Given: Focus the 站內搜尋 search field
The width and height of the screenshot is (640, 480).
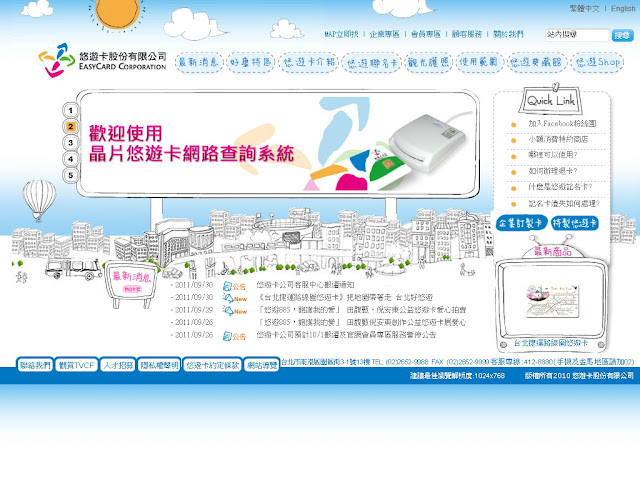Looking at the screenshot, I should point(577,35).
